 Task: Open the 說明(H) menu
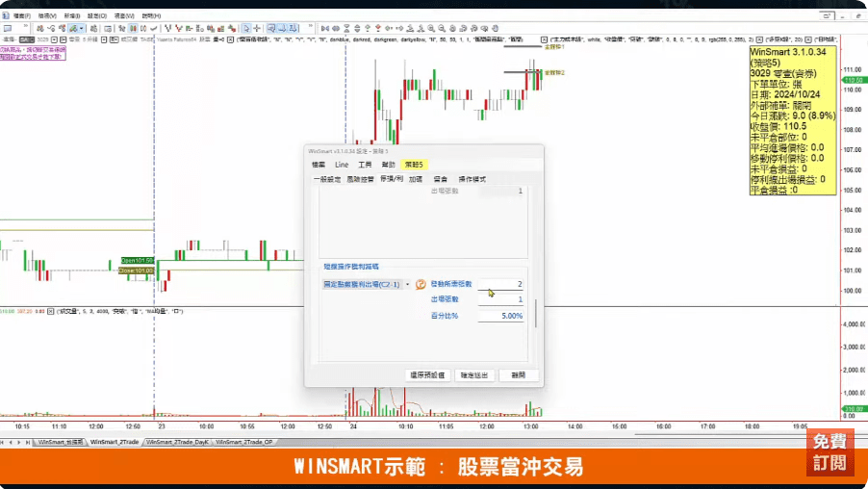pos(151,16)
